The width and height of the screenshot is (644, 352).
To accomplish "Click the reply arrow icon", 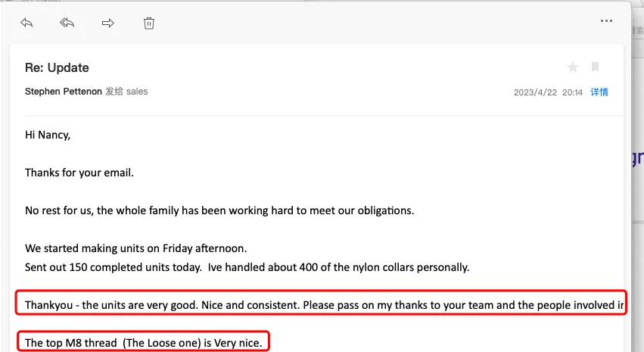I will (26, 23).
